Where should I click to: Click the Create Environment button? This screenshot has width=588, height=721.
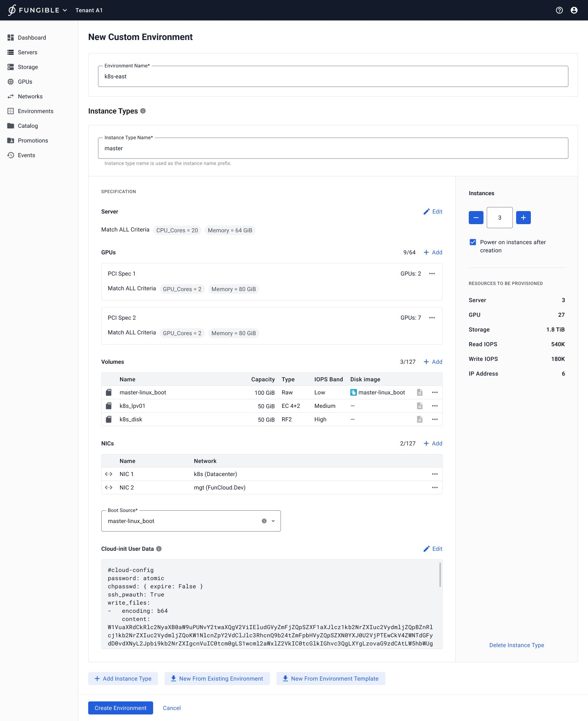click(120, 708)
